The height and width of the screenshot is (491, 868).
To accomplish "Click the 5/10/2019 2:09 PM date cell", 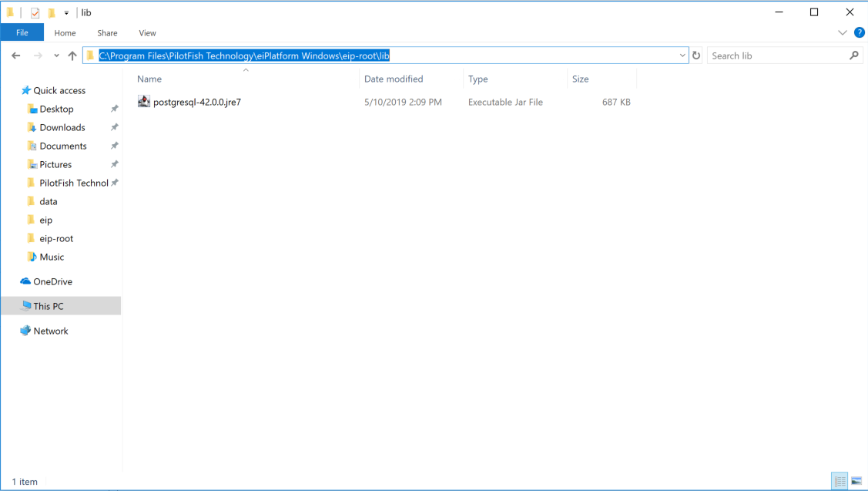I will click(x=403, y=102).
